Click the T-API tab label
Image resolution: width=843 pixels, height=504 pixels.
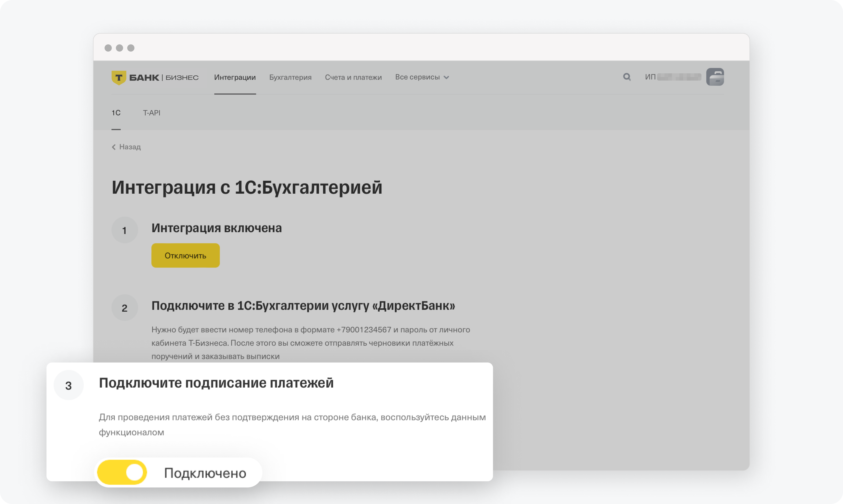pyautogui.click(x=152, y=112)
